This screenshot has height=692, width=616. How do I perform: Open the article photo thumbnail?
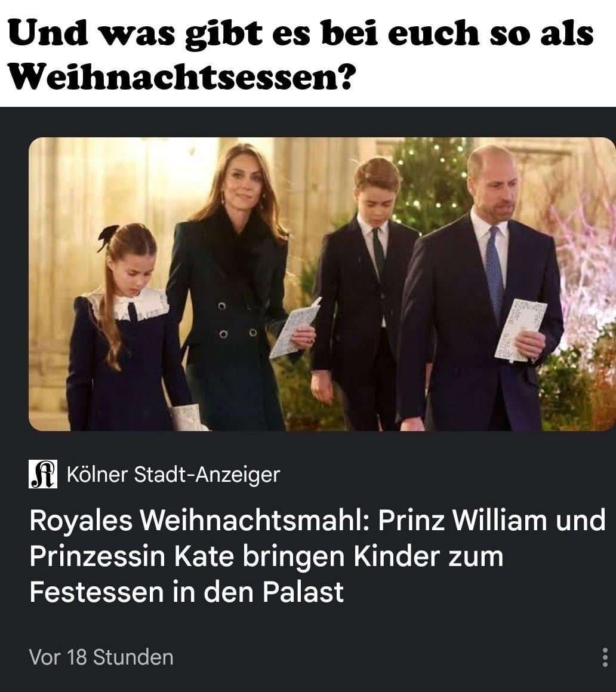[322, 284]
